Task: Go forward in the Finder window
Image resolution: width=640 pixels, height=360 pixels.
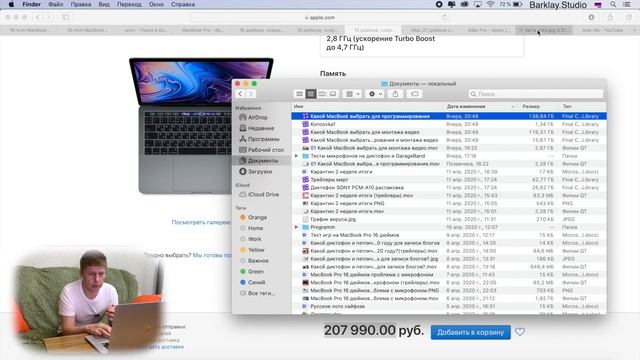Action: click(x=251, y=94)
